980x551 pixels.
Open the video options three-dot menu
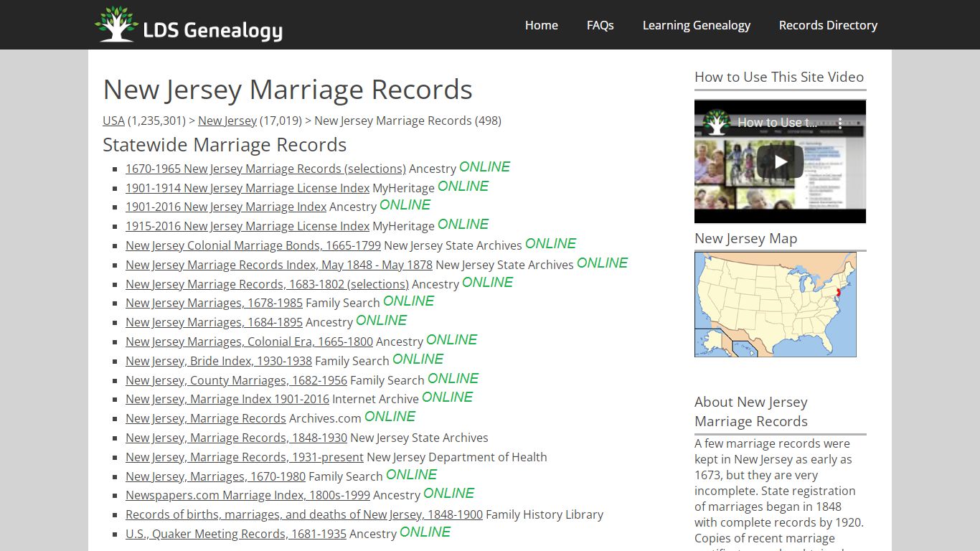840,123
